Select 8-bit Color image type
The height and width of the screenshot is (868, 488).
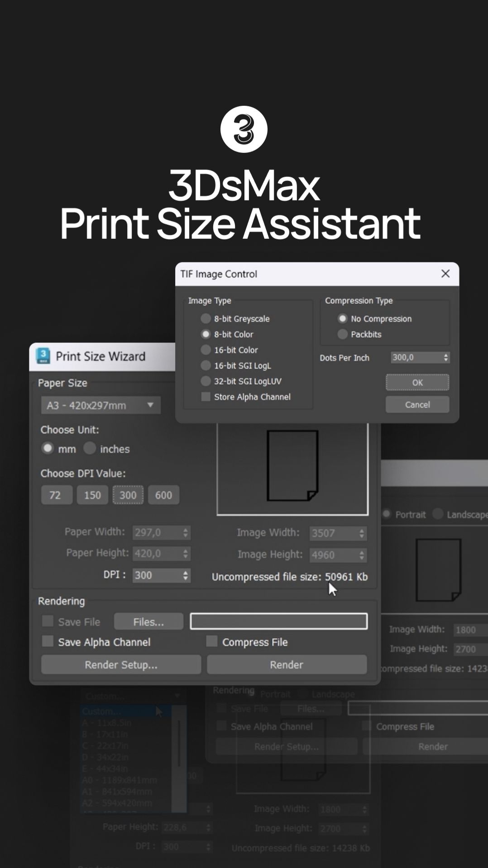(206, 334)
